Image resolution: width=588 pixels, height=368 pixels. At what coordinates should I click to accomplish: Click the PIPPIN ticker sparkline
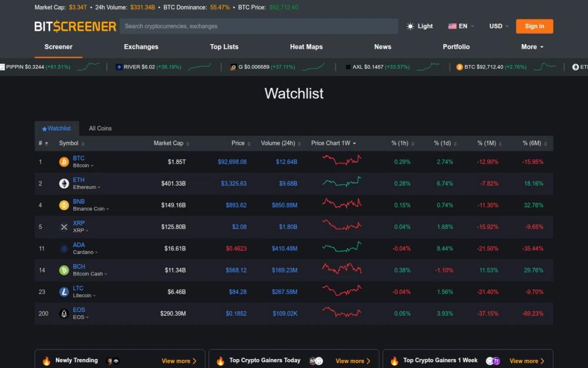pos(89,67)
